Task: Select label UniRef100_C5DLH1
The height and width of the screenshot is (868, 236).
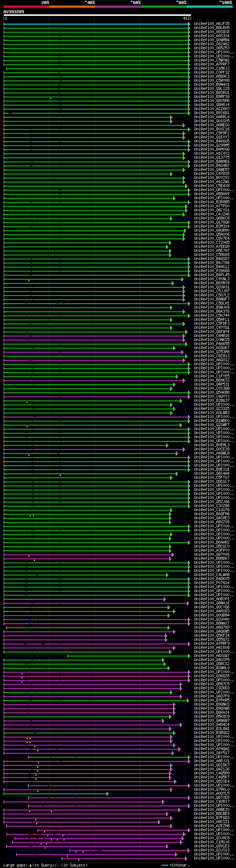Action: [212, 303]
